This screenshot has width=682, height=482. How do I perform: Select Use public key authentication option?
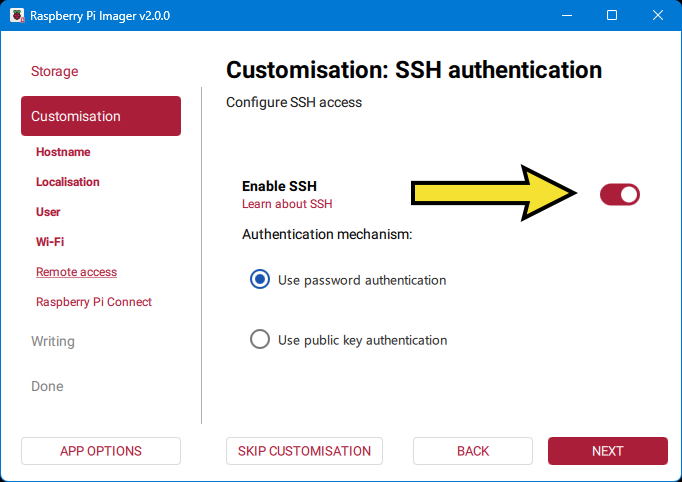[x=260, y=340]
